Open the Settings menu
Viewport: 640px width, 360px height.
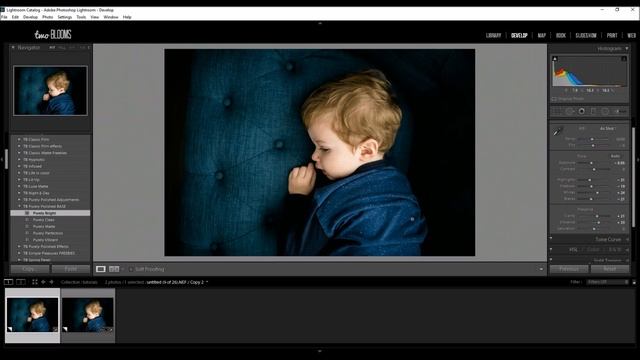point(64,17)
